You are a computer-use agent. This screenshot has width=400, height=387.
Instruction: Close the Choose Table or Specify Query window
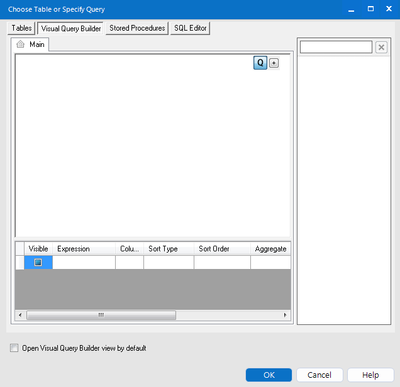(x=389, y=9)
